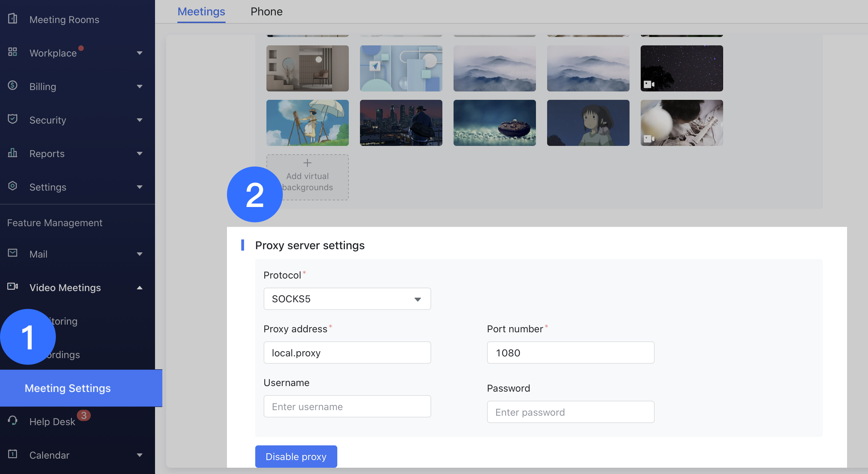Open the Help Desk headset icon

[13, 420]
